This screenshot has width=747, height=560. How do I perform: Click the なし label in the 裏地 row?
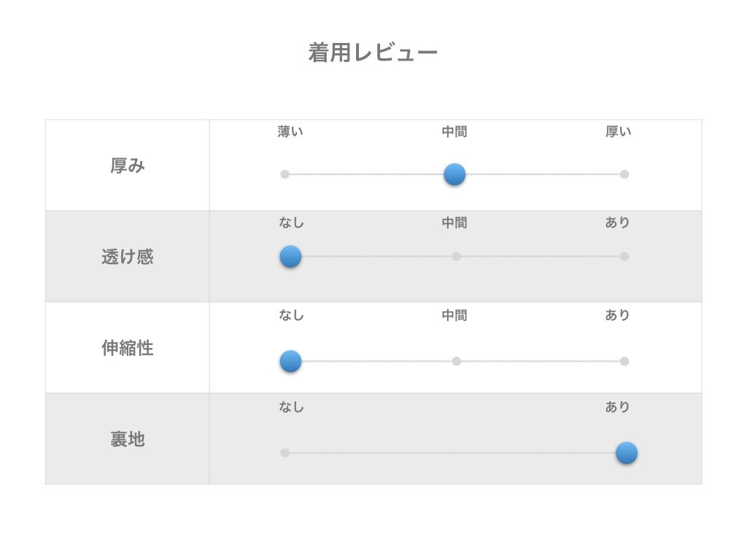pyautogui.click(x=291, y=407)
